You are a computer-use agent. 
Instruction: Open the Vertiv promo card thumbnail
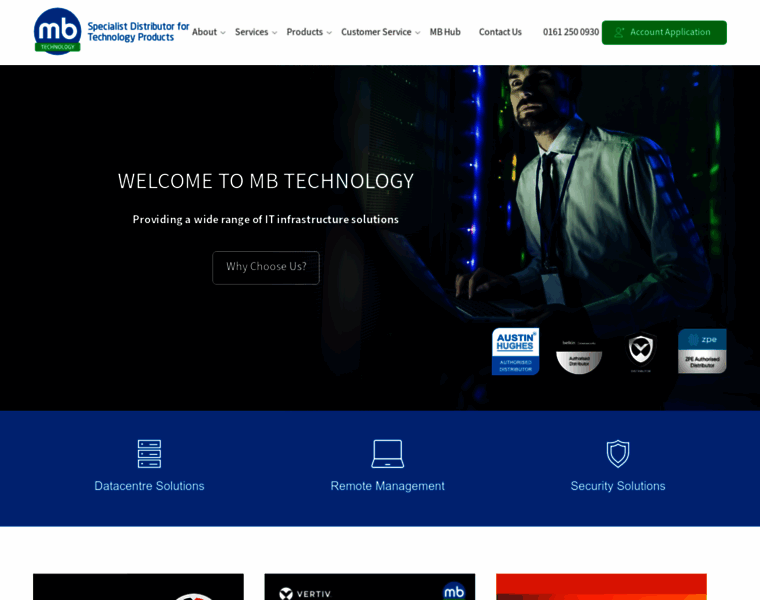(370, 587)
